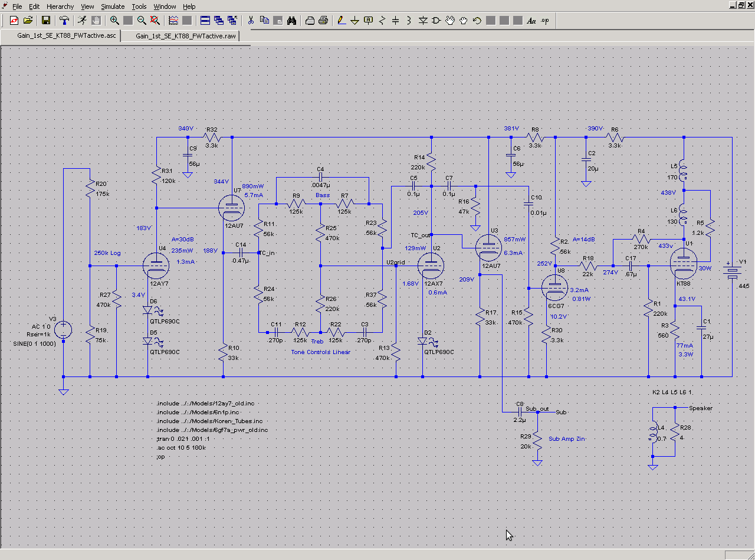Select the Copy tool icon
Image resolution: width=755 pixels, height=560 pixels.
click(x=264, y=21)
